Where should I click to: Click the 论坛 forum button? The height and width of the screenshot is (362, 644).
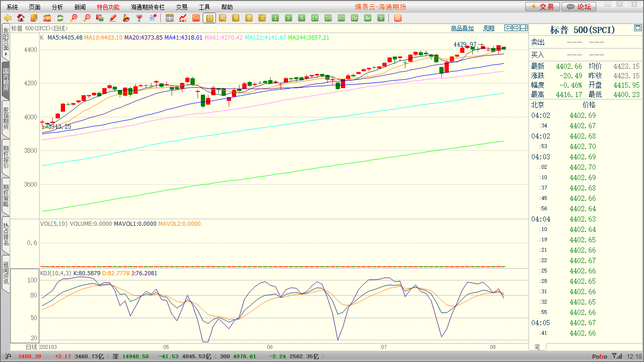[579, 7]
